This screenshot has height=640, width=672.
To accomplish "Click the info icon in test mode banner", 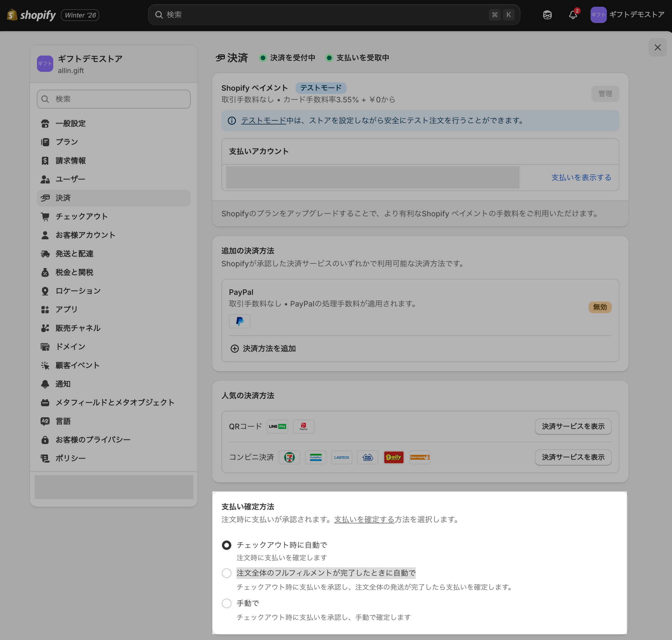I will 232,120.
